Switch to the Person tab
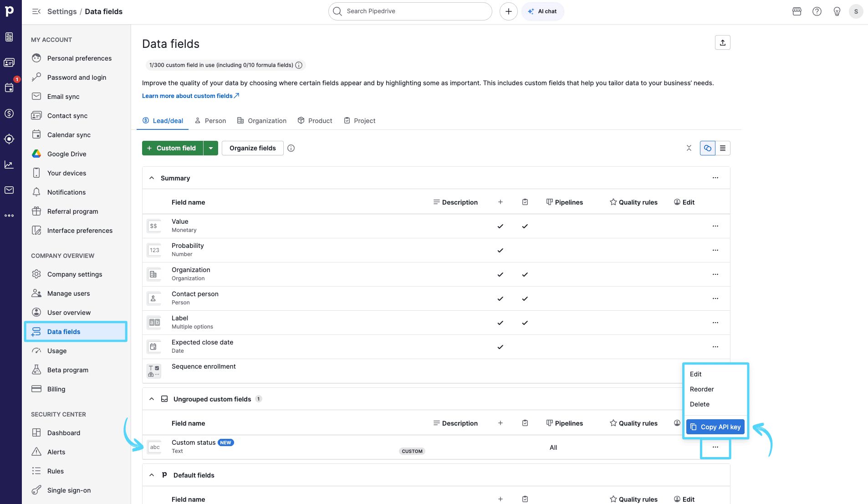The height and width of the screenshot is (504, 868). coord(210,121)
